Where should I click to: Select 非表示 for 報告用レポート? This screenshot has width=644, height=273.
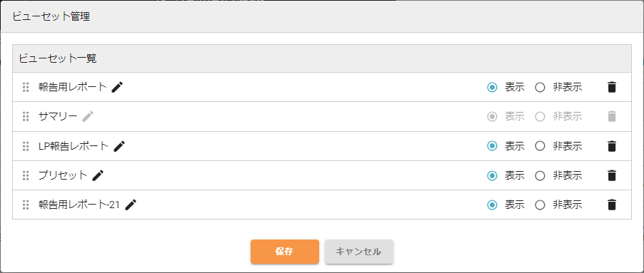click(540, 87)
